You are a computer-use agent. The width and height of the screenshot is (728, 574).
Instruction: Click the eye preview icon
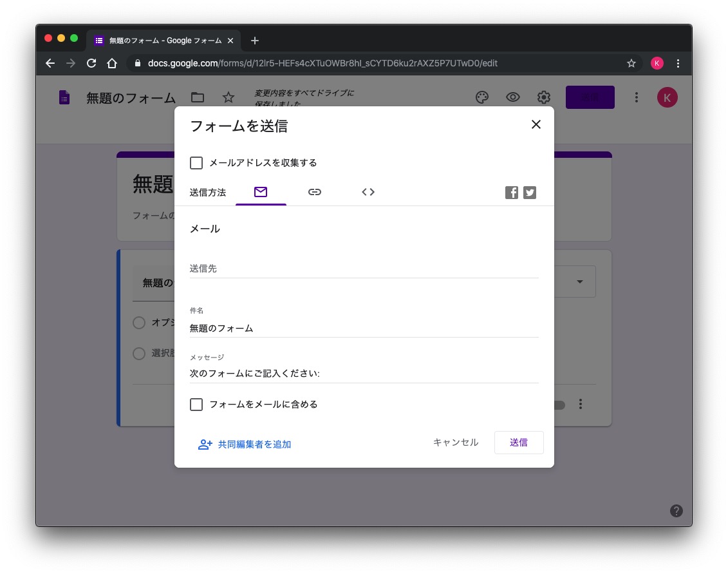pyautogui.click(x=513, y=97)
